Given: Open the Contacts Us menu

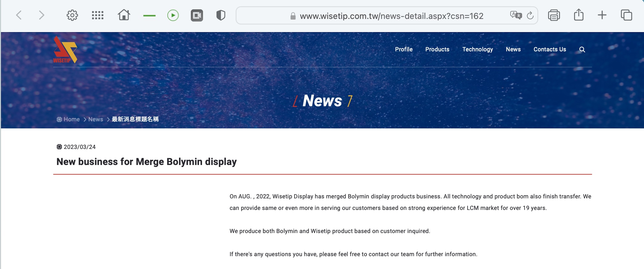Looking at the screenshot, I should click(x=550, y=49).
